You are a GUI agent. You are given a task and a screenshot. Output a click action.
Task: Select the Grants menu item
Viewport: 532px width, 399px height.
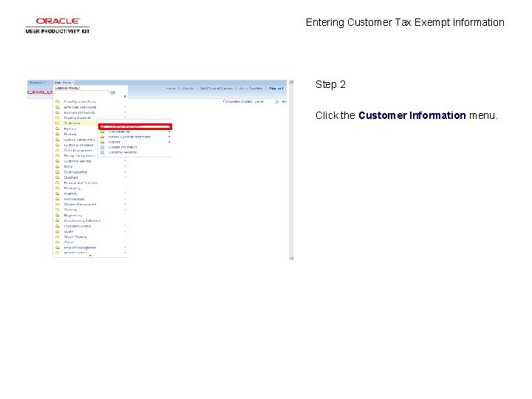69,242
